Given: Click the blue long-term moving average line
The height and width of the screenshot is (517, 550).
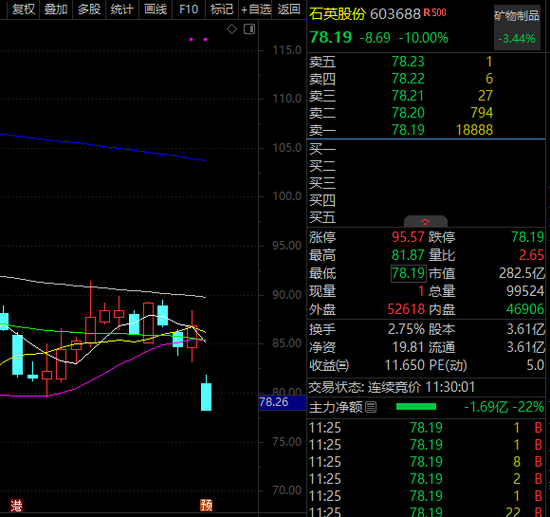Looking at the screenshot, I should [x=103, y=147].
